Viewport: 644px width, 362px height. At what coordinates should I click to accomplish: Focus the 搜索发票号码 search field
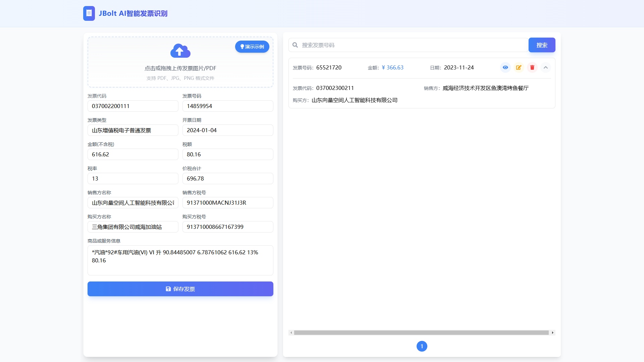(409, 45)
